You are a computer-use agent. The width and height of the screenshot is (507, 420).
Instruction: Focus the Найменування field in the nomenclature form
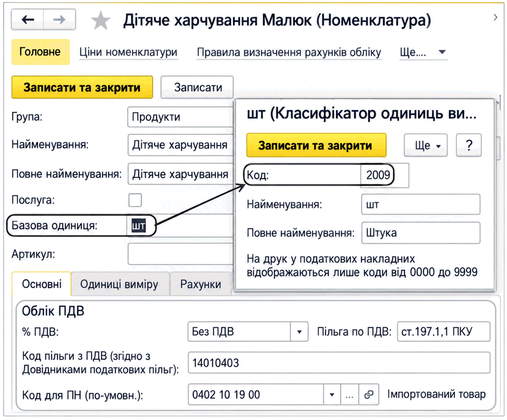180,145
